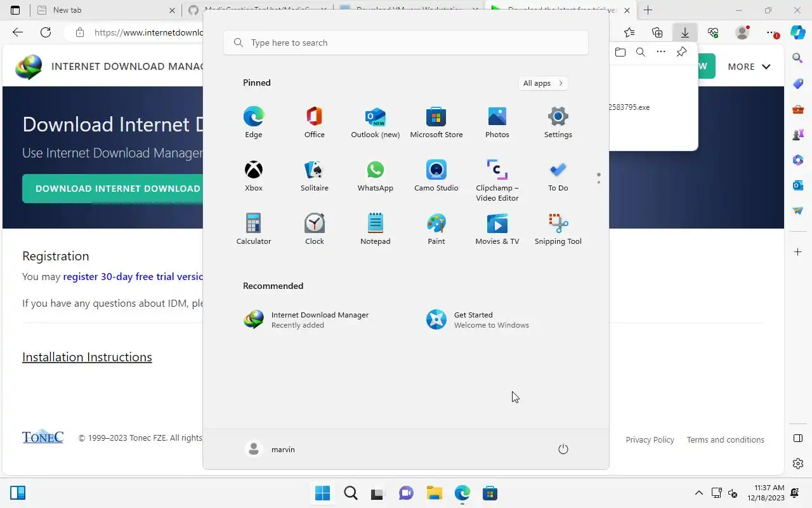Open taskbar Search
Viewport: 812px width, 508px height.
[x=350, y=493]
